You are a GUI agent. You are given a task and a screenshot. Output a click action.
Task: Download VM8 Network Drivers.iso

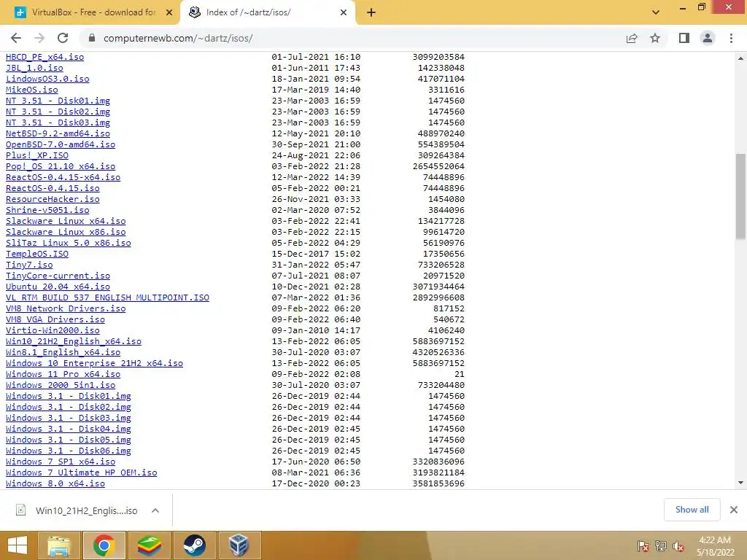66,308
